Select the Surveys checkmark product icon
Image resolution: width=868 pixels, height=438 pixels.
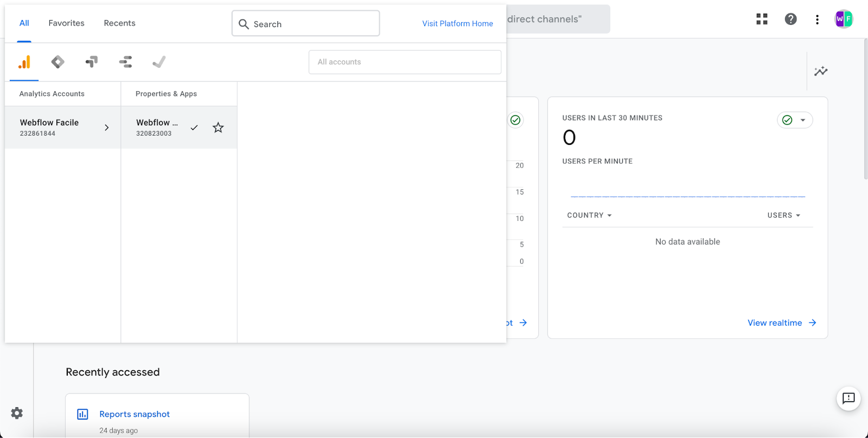pyautogui.click(x=159, y=62)
